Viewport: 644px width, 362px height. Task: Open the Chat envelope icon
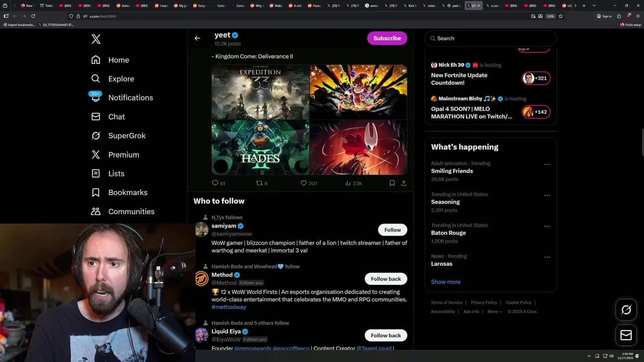point(96,117)
